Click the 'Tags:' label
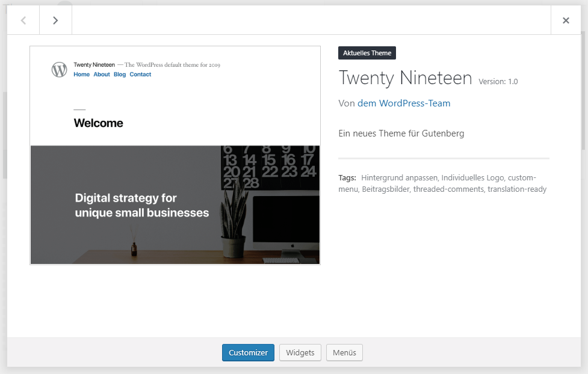The width and height of the screenshot is (588, 374). [347, 177]
